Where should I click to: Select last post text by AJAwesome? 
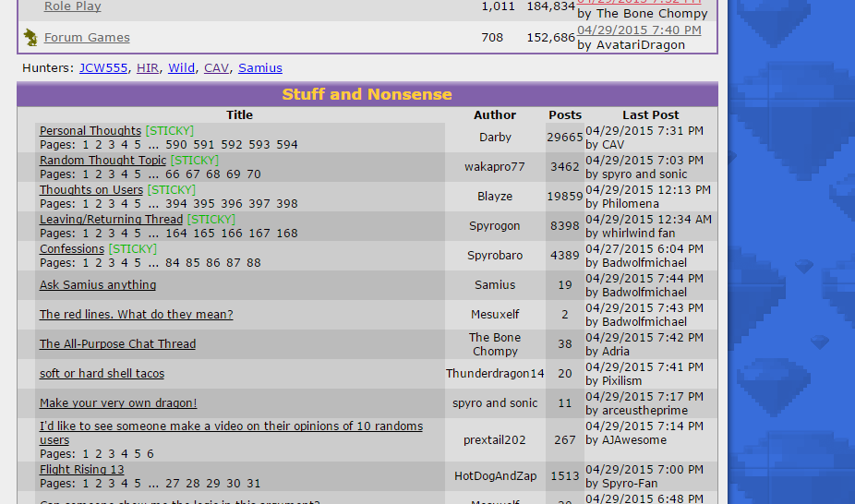click(626, 439)
